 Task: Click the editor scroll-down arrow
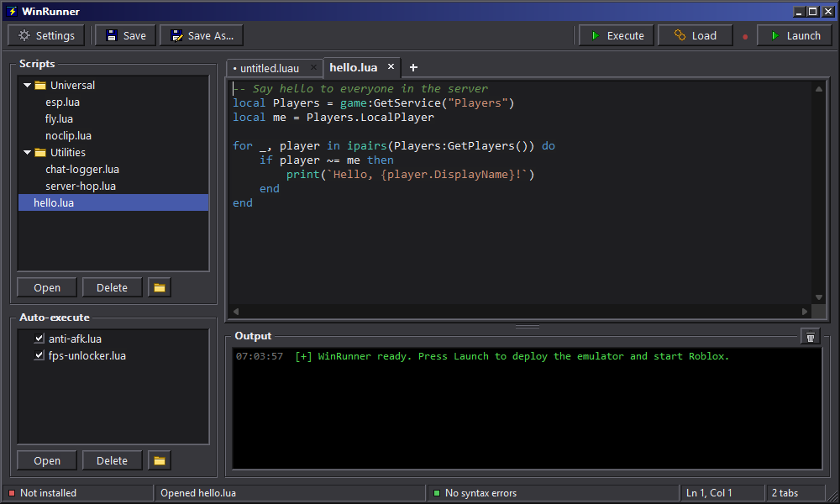(818, 297)
